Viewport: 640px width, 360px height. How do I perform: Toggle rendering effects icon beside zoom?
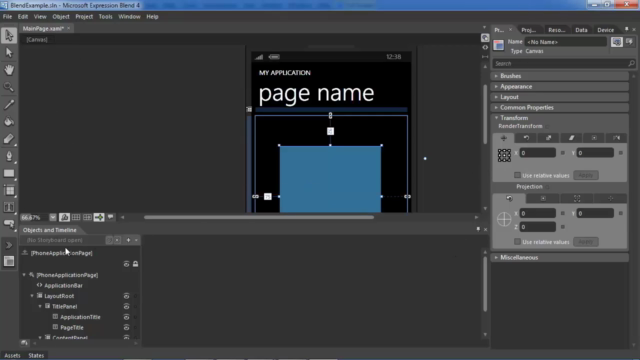64,217
